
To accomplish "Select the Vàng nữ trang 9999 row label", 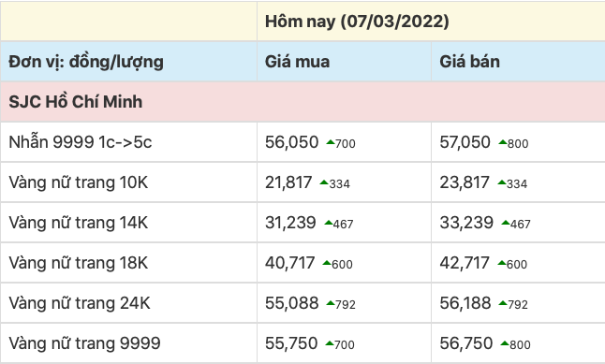I will click(x=84, y=343).
